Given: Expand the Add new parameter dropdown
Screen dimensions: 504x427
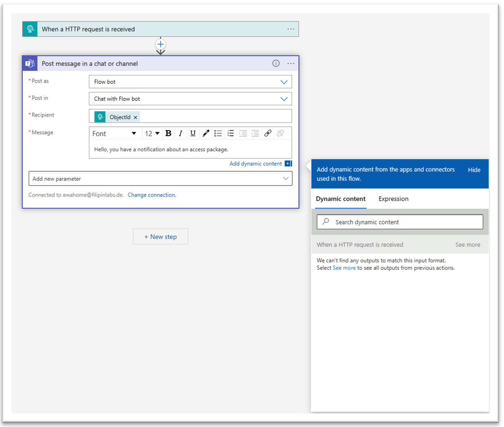Looking at the screenshot, I should [x=285, y=178].
